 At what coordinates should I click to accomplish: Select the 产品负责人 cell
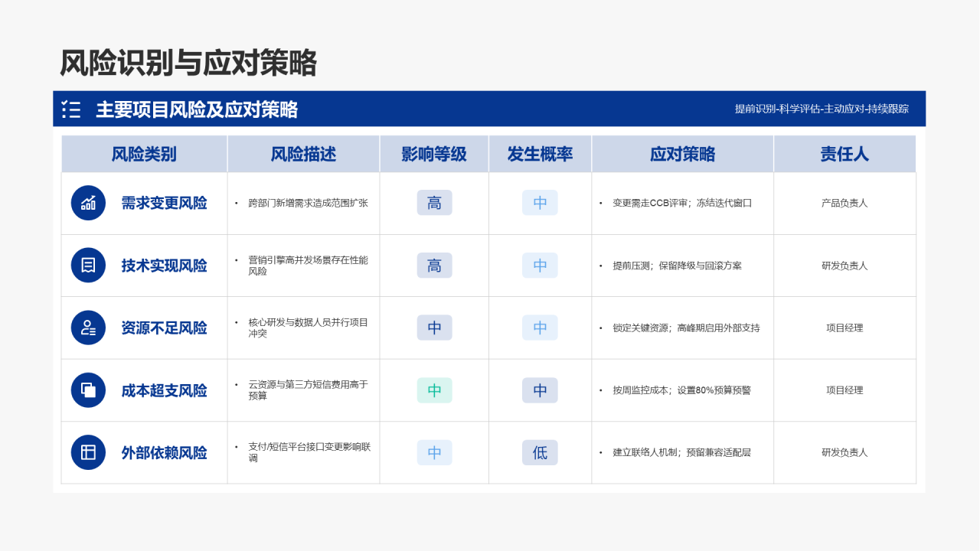[x=844, y=203]
